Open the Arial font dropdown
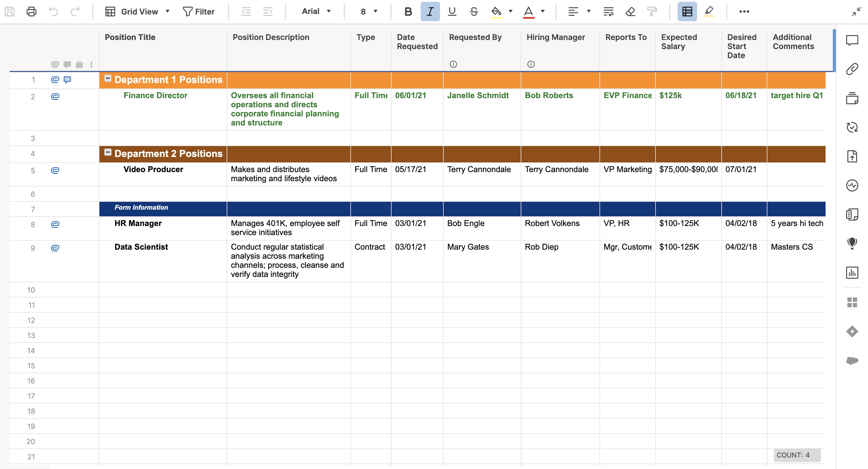The width and height of the screenshot is (868, 469). [x=316, y=12]
